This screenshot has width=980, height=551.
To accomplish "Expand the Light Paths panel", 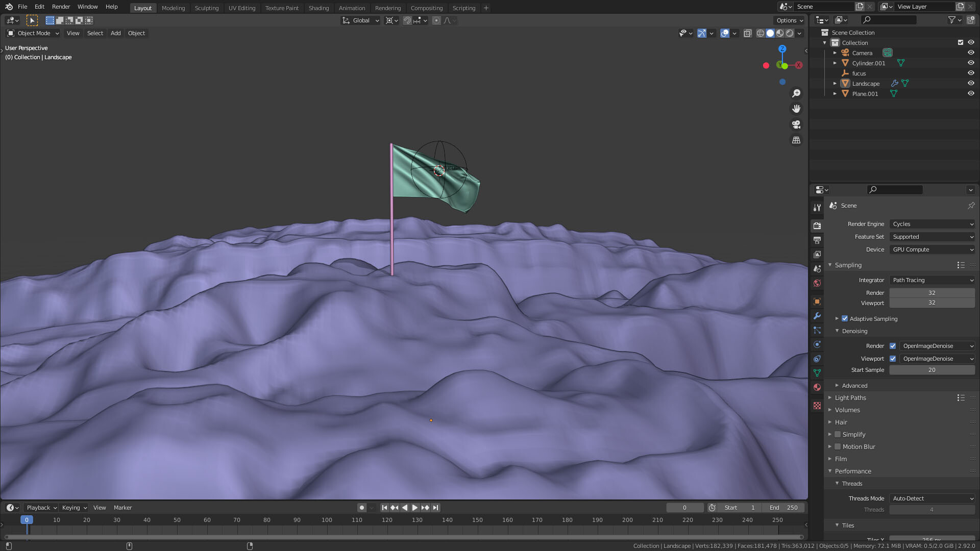I will click(850, 397).
